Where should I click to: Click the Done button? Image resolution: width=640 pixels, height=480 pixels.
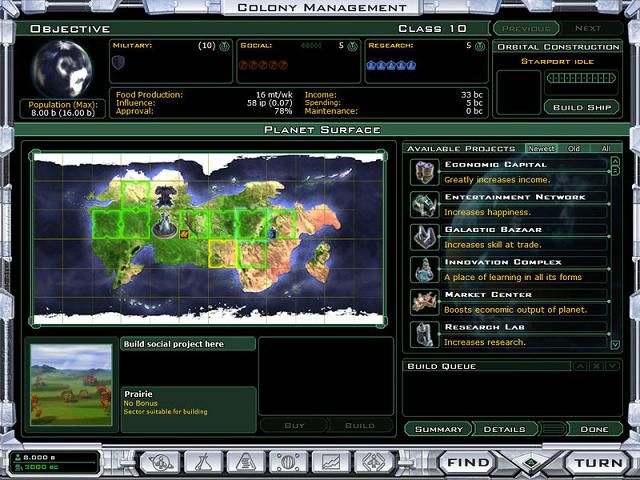click(x=593, y=429)
